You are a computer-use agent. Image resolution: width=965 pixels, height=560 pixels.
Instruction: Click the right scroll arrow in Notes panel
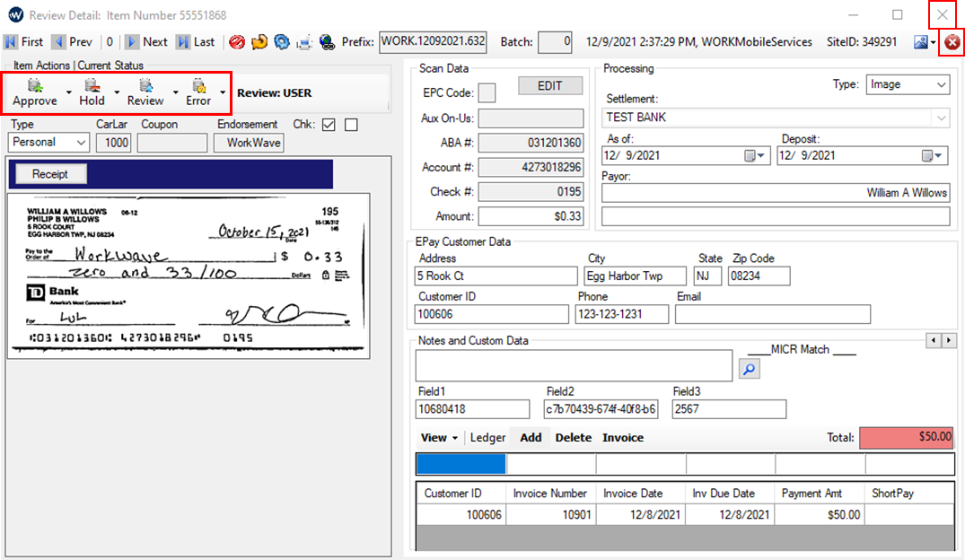[x=949, y=340]
